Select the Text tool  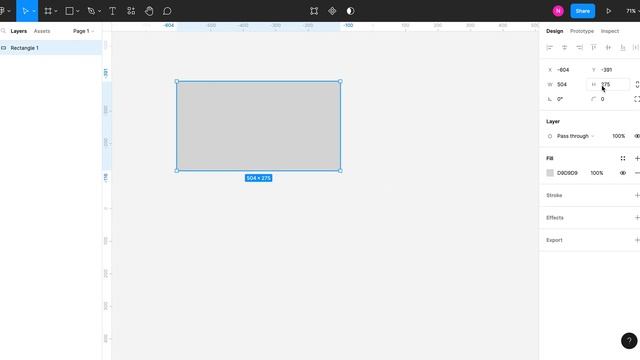[112, 11]
